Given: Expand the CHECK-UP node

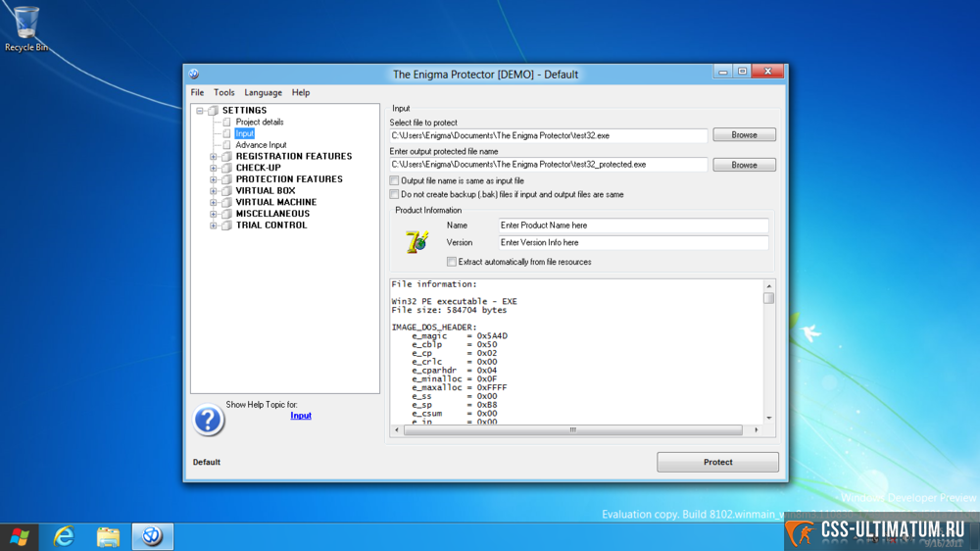Looking at the screenshot, I should [x=214, y=168].
